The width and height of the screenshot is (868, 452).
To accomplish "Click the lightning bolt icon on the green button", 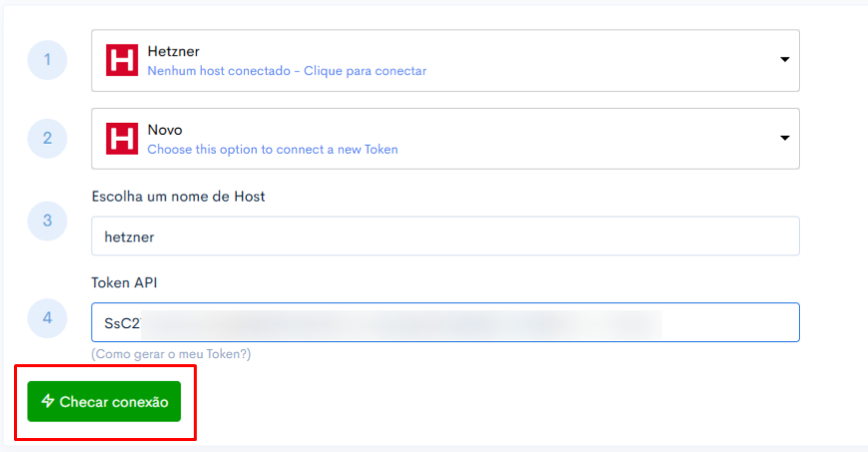I will pos(48,401).
